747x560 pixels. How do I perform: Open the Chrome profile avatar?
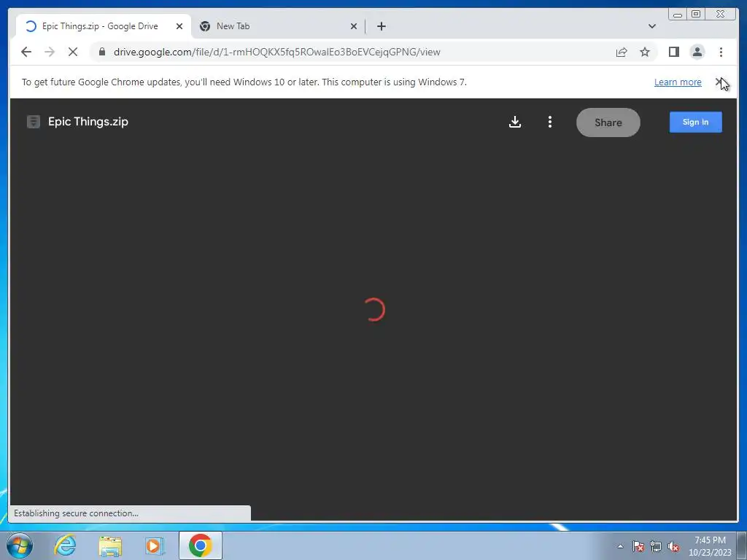click(697, 52)
